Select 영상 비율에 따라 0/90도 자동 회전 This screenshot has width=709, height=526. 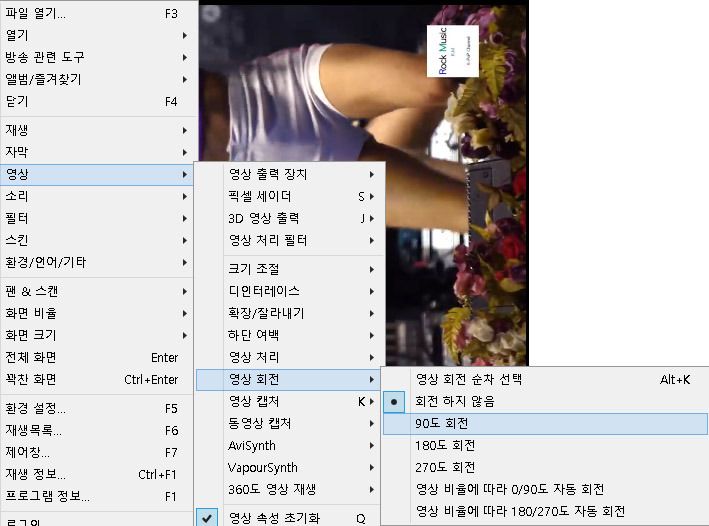click(x=545, y=489)
